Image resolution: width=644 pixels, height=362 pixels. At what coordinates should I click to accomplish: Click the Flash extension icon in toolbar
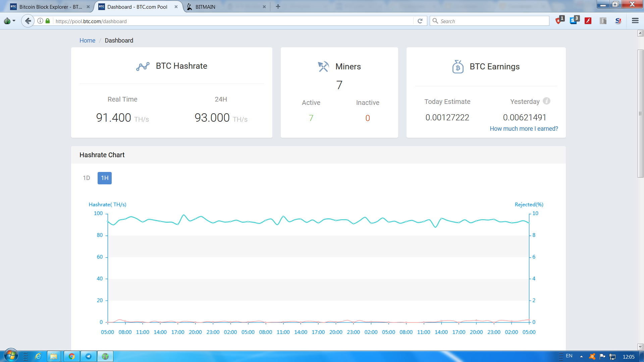(x=588, y=21)
